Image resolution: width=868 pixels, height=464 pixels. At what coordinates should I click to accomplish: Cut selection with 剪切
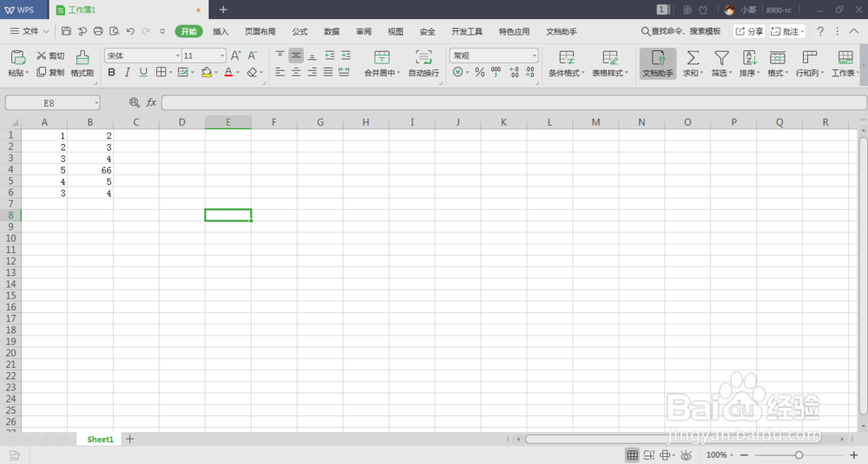pyautogui.click(x=50, y=56)
